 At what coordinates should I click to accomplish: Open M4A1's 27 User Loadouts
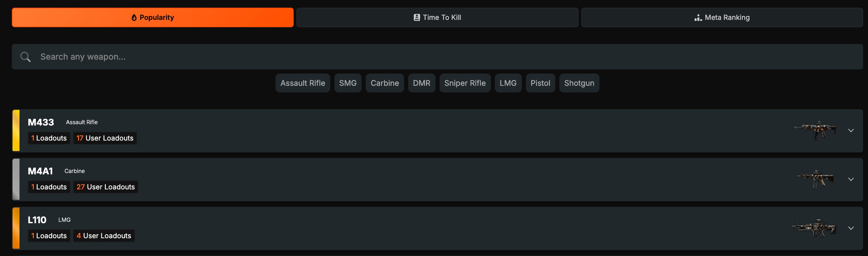(x=106, y=187)
